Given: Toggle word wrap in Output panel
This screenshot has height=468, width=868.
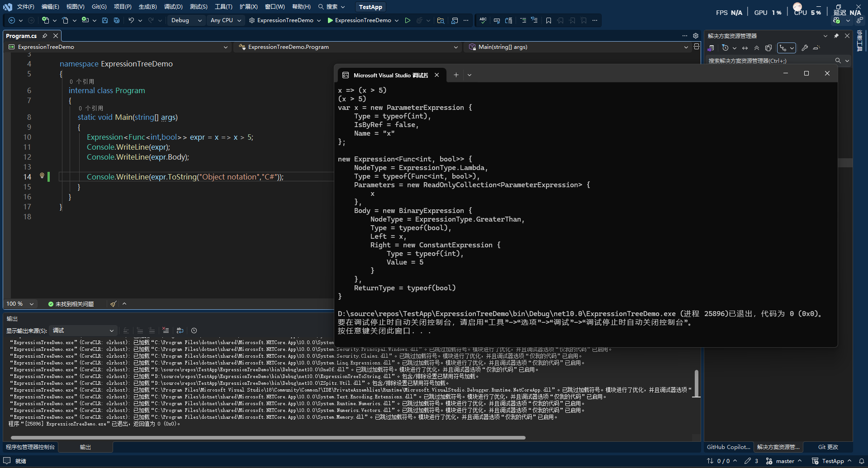Looking at the screenshot, I should (x=180, y=331).
